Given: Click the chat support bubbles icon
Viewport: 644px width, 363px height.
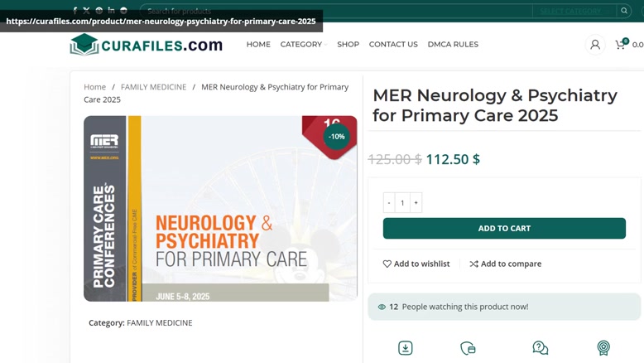Looking at the screenshot, I should click(x=540, y=348).
